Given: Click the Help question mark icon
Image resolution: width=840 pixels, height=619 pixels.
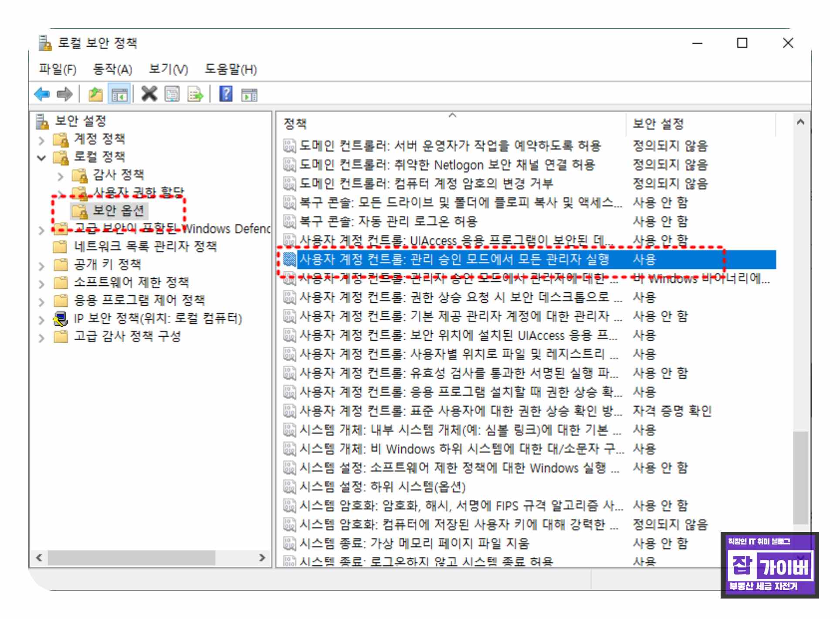Looking at the screenshot, I should (x=226, y=94).
